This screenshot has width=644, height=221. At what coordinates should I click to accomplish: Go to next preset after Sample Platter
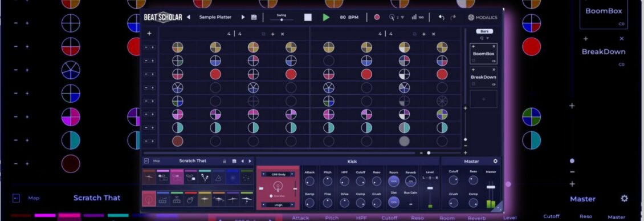click(x=243, y=17)
